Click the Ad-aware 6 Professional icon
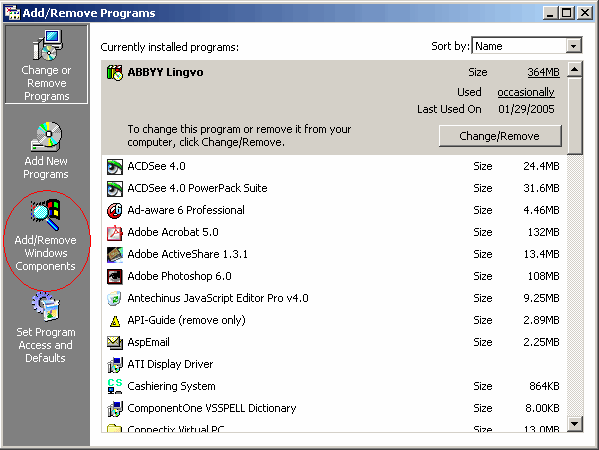This screenshot has width=599, height=450. (x=115, y=210)
